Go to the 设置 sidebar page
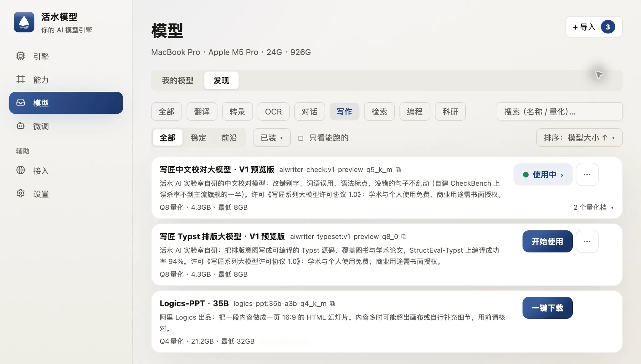Screen dimensions: 641x364 (x=66, y=194)
